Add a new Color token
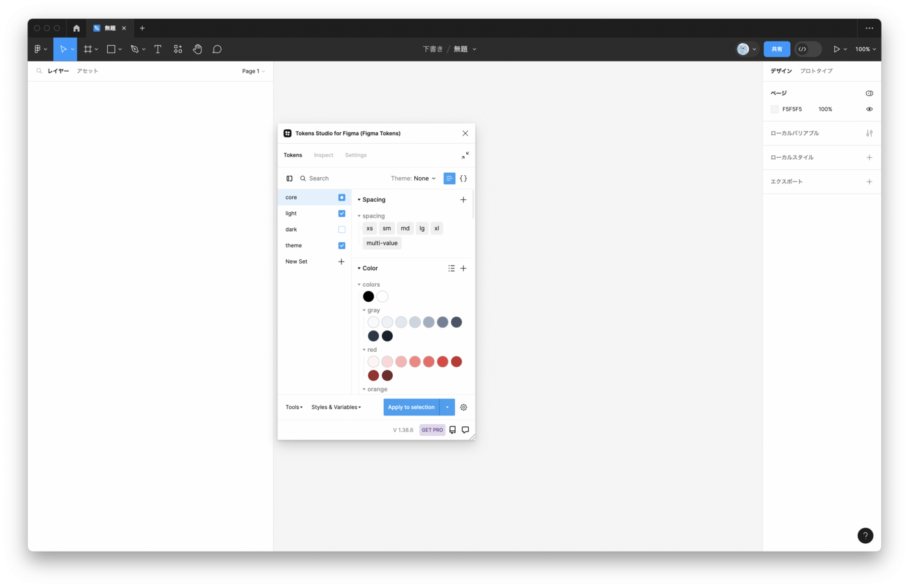 pos(464,268)
